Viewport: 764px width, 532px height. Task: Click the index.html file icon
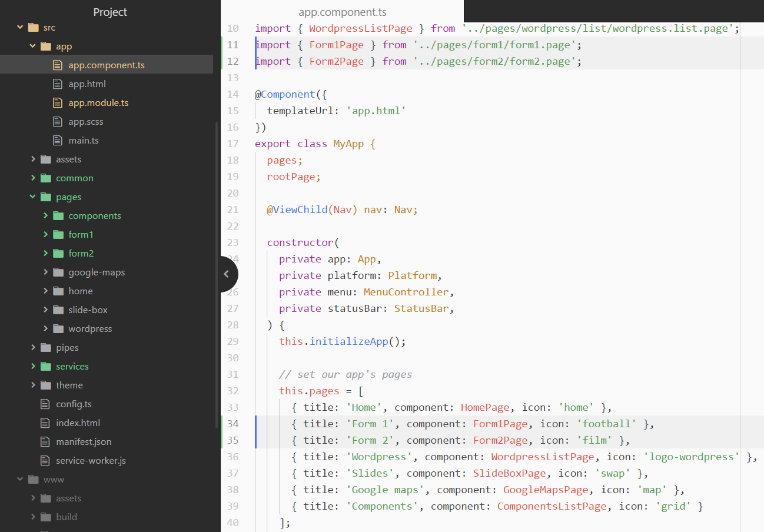pyautogui.click(x=45, y=423)
